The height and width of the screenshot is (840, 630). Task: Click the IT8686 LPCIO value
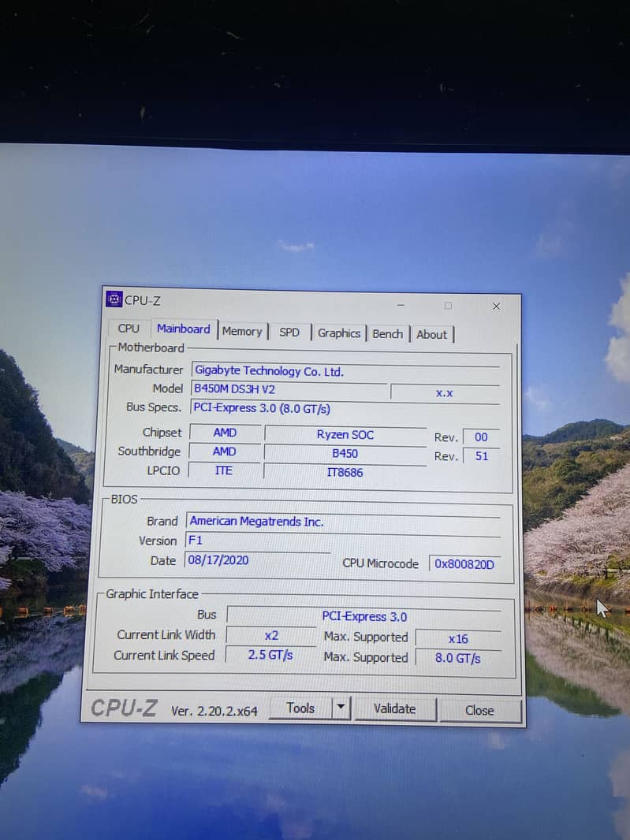click(x=345, y=472)
